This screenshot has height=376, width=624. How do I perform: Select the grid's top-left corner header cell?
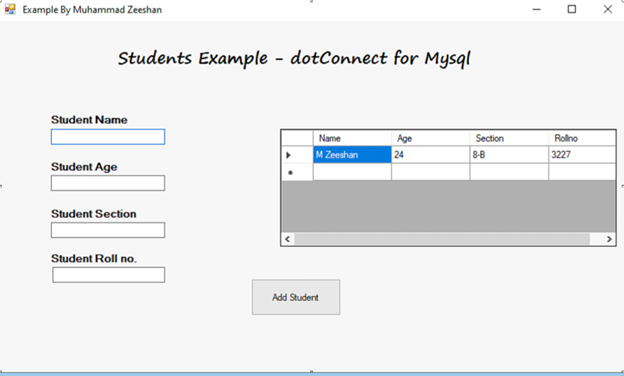(x=297, y=138)
